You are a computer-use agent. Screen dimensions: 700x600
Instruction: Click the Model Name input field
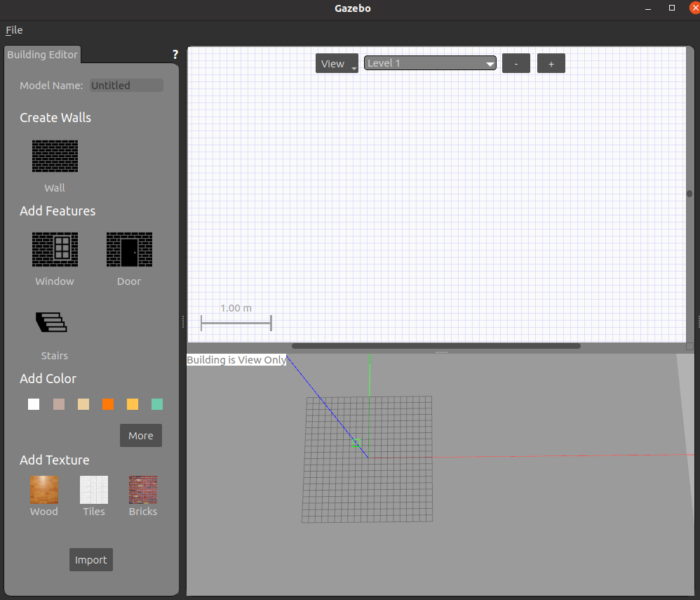pyautogui.click(x=126, y=86)
